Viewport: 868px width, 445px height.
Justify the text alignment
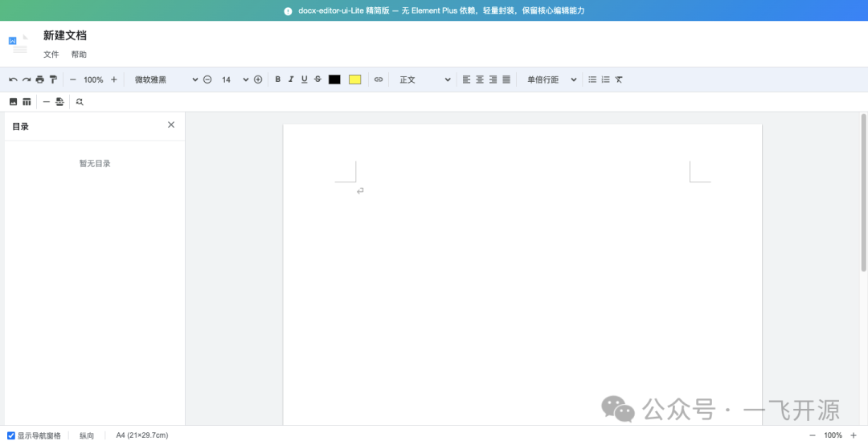coord(506,80)
